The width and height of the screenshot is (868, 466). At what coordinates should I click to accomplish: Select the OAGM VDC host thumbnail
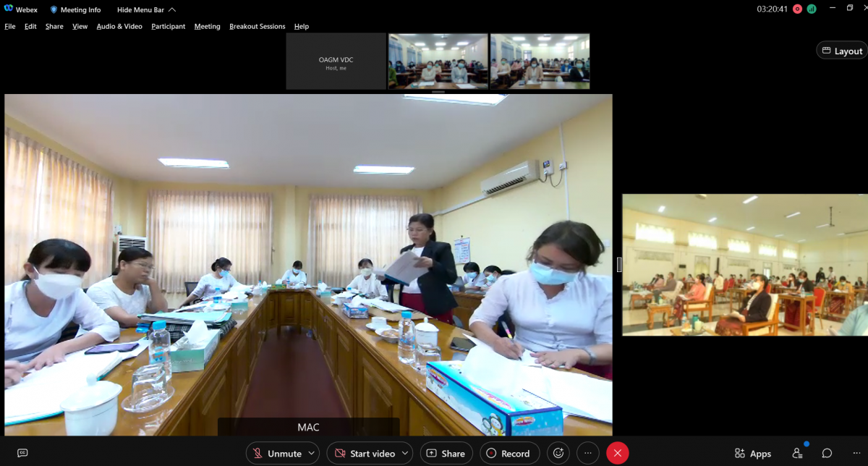(x=336, y=62)
